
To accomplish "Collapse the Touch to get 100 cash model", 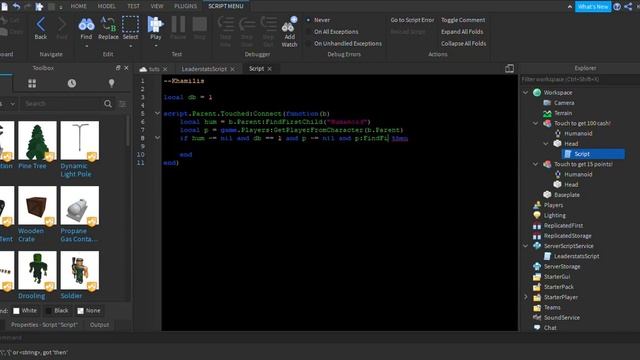I will pyautogui.click(x=536, y=123).
